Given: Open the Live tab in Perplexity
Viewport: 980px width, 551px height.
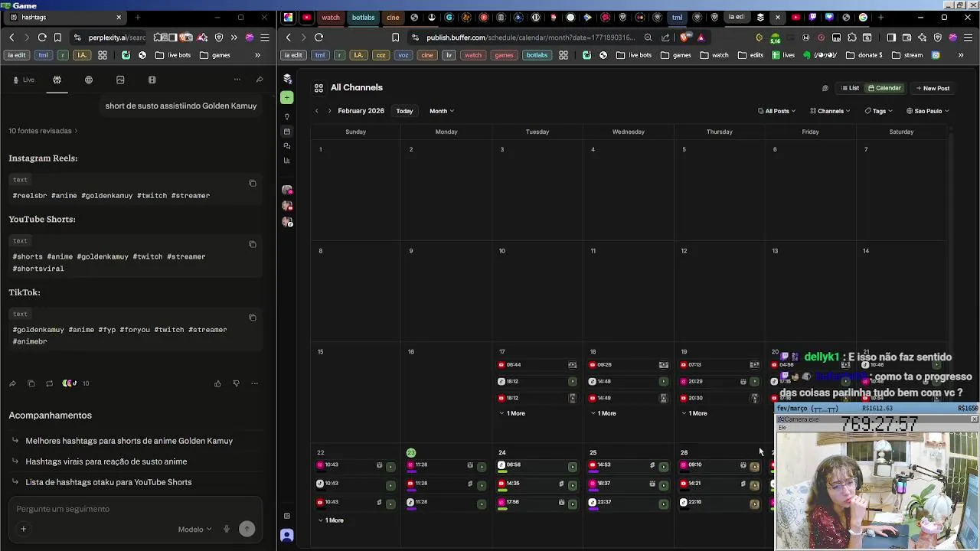Looking at the screenshot, I should point(24,80).
